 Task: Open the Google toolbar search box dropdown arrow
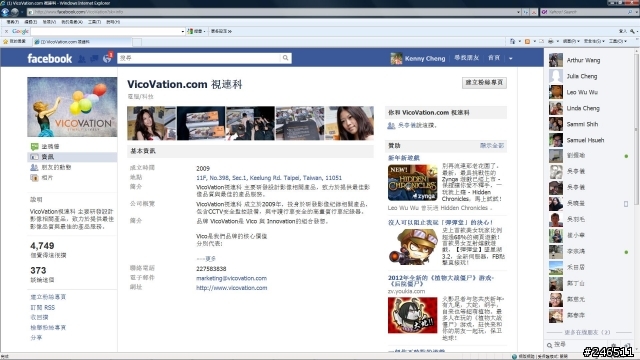pos(182,31)
